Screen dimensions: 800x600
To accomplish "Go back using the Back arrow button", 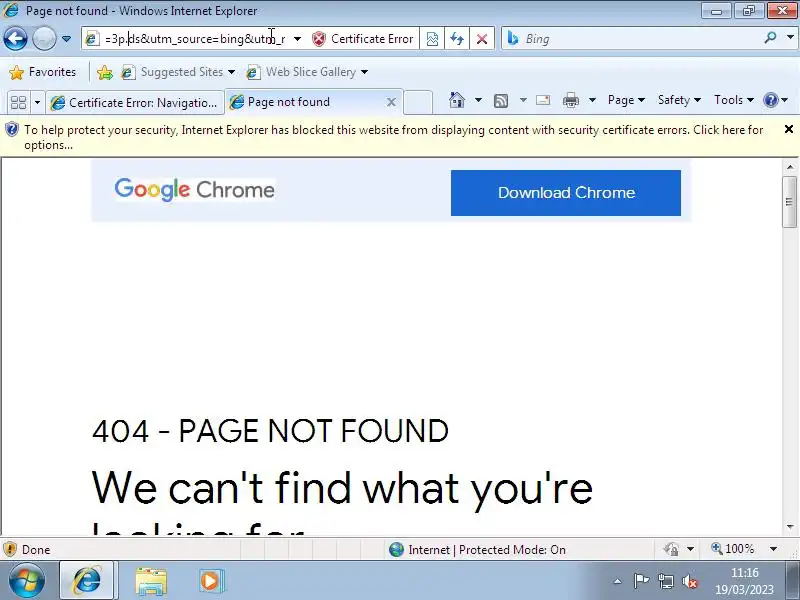I will click(x=15, y=38).
